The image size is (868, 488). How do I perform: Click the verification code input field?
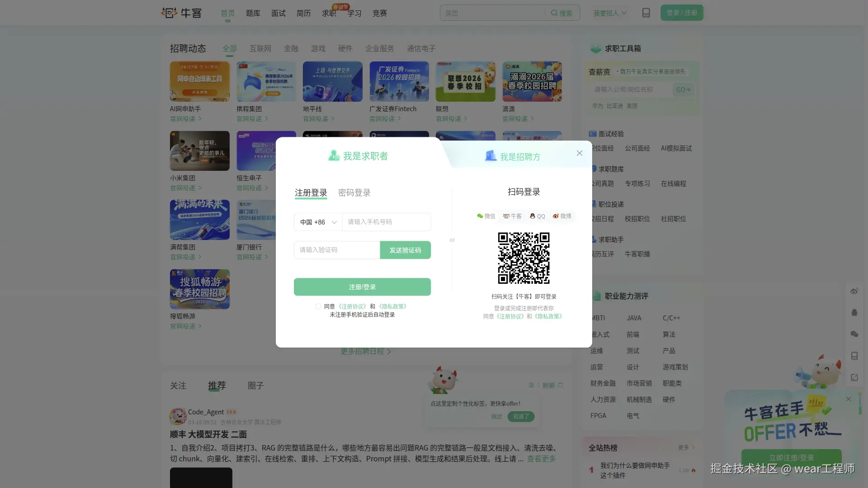[x=337, y=250]
